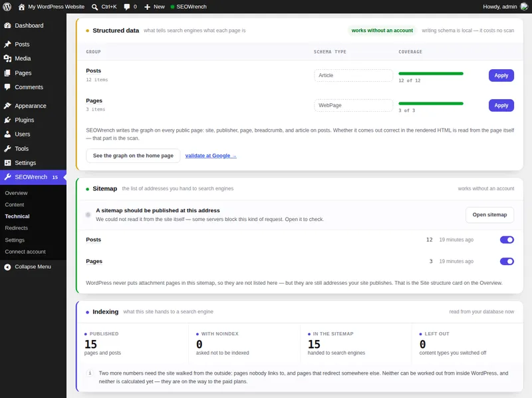
Task: Click the Users person icon
Action: click(7, 134)
